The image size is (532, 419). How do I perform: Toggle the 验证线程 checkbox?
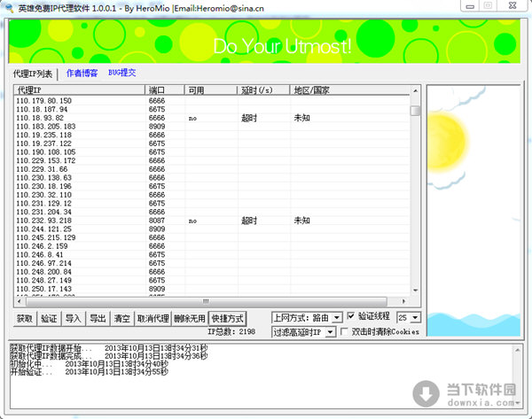pyautogui.click(x=351, y=316)
